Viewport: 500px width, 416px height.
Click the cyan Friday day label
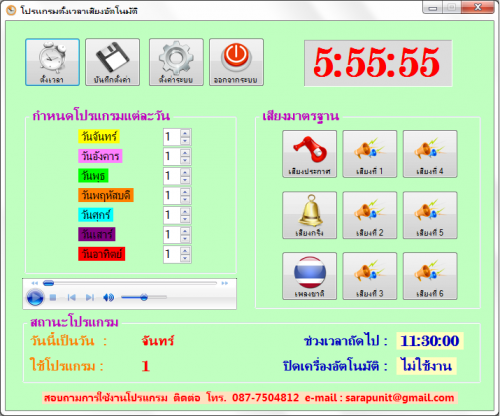96,215
